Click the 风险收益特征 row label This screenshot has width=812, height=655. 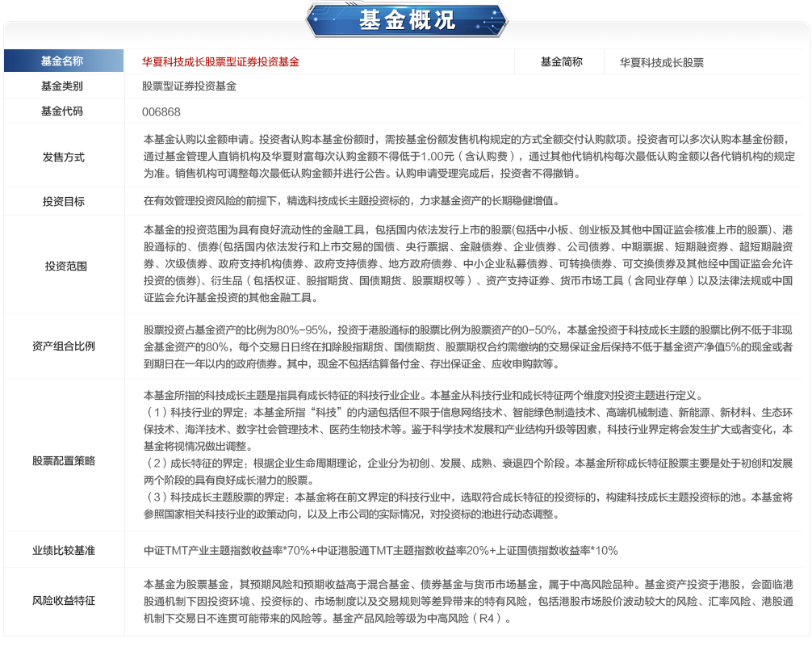[x=63, y=601]
